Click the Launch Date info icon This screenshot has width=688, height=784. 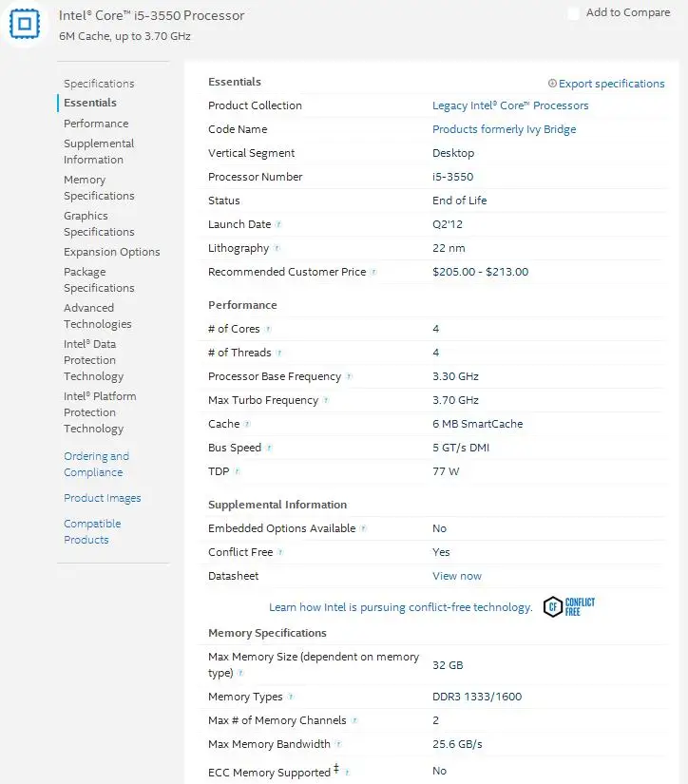pyautogui.click(x=278, y=225)
